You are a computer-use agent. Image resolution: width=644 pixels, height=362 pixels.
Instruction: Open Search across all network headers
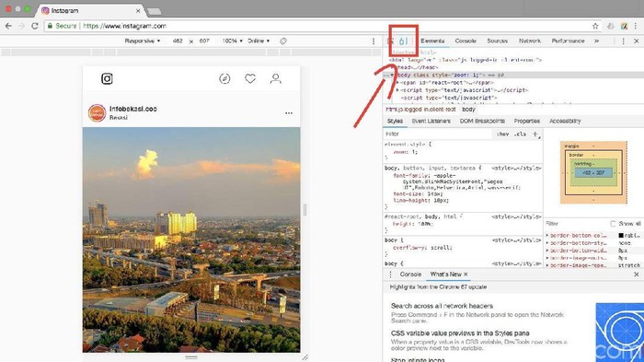(x=442, y=306)
